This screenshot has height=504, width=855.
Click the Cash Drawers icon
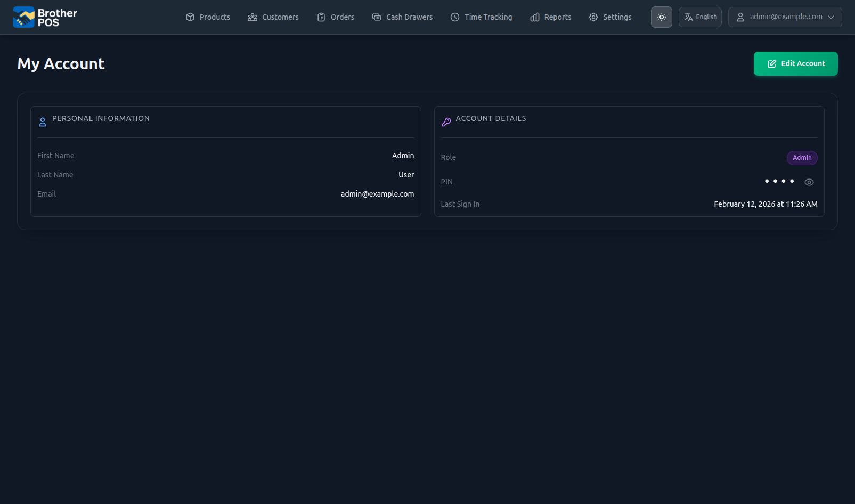pos(376,17)
